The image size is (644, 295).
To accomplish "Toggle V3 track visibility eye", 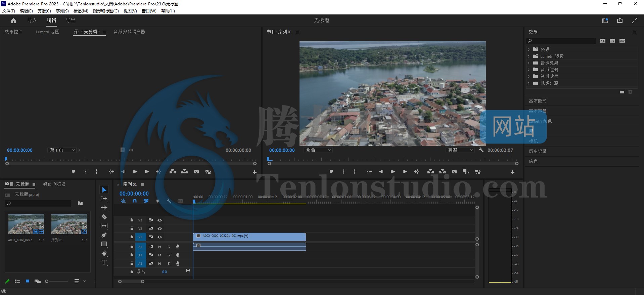I will 160,220.
